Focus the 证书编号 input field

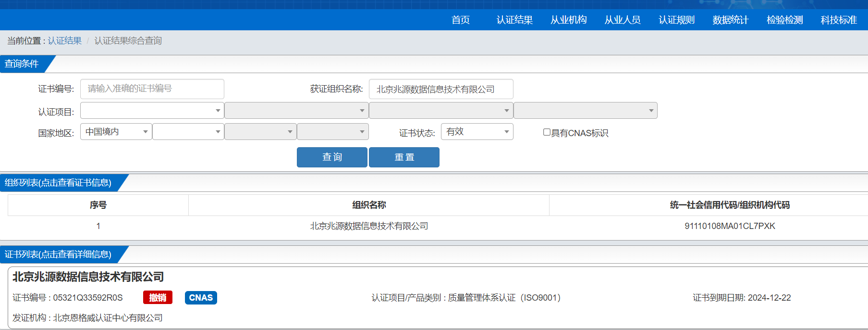pos(152,89)
